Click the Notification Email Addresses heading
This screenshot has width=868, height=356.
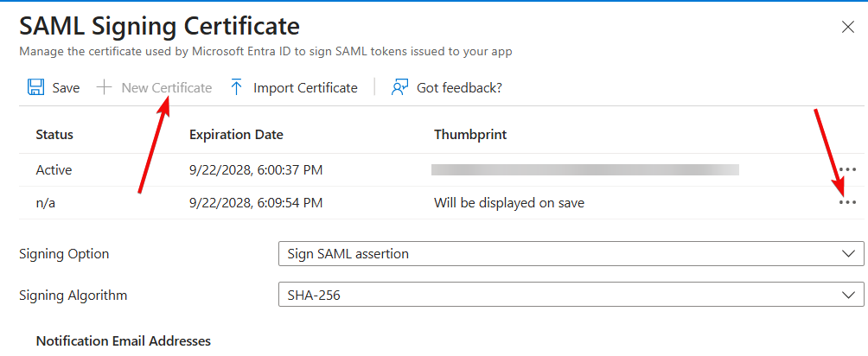point(124,340)
